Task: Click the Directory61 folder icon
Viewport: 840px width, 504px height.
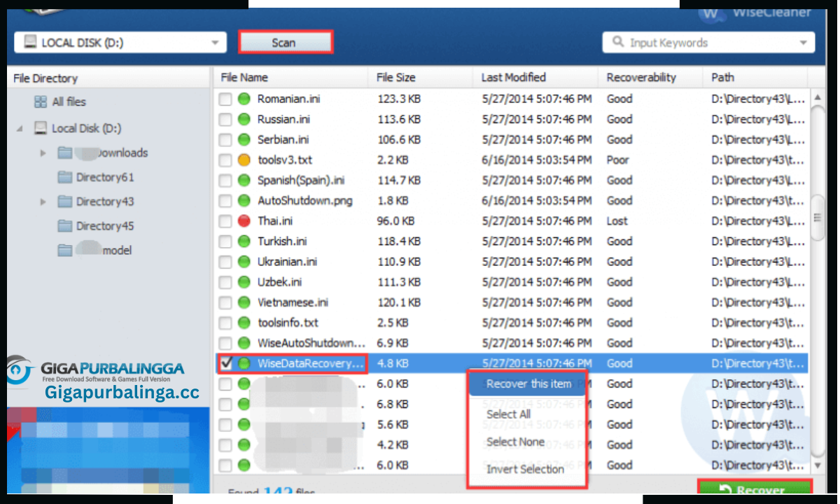Action: pyautogui.click(x=65, y=177)
